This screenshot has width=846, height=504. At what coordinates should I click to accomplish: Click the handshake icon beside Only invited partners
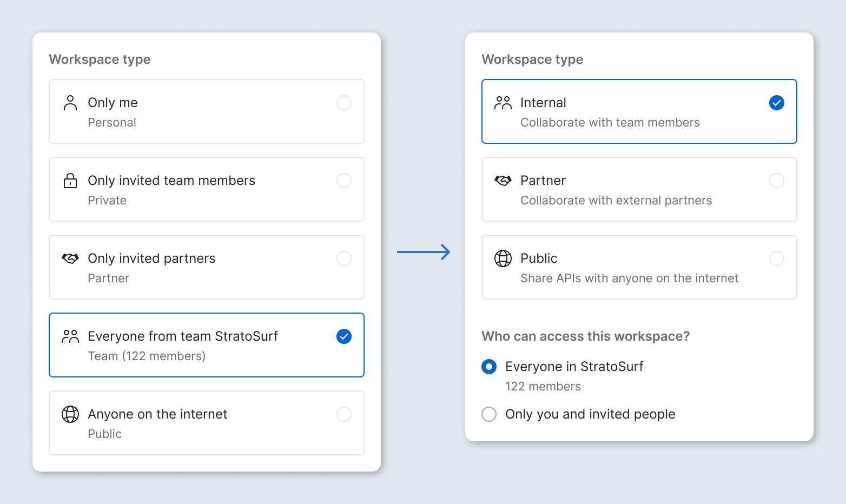tap(70, 258)
